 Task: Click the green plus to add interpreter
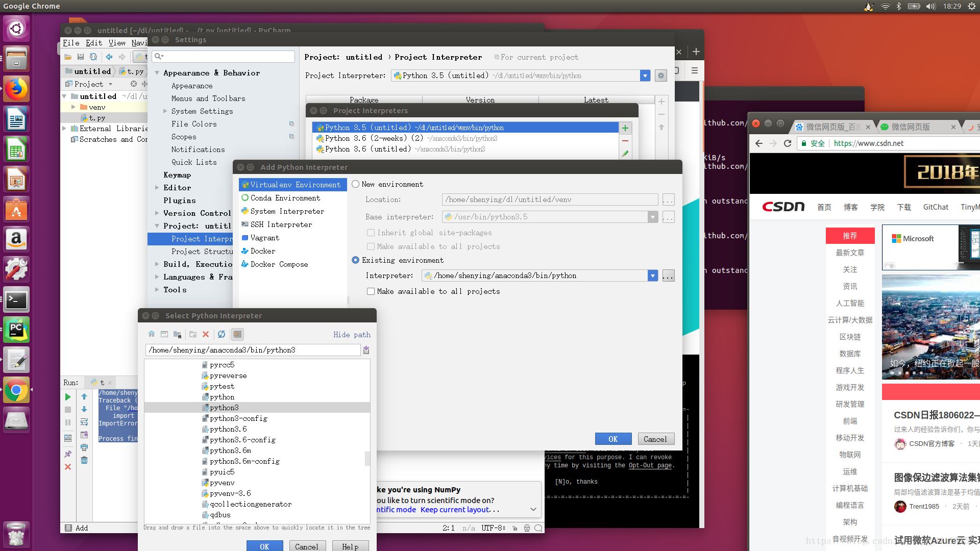625,128
